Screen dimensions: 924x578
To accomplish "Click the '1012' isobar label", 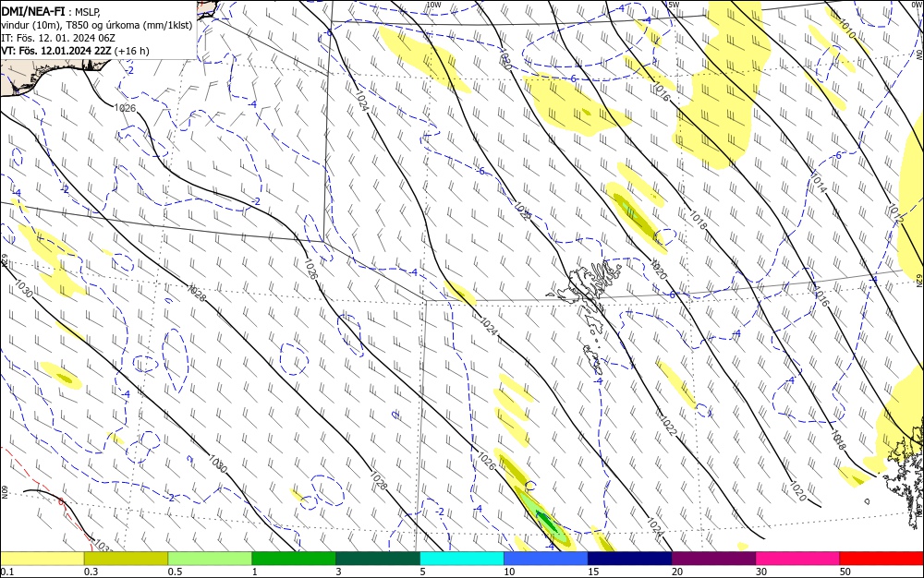I will [895, 213].
